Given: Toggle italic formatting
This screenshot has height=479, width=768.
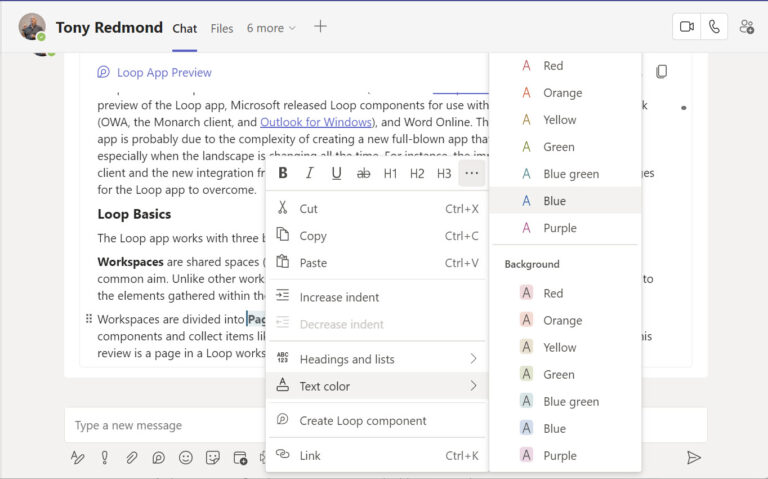Looking at the screenshot, I should point(310,174).
